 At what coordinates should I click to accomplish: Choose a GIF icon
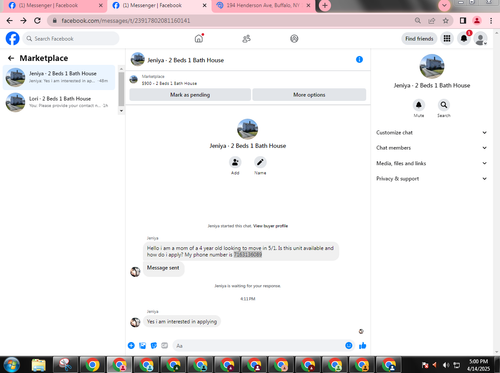(x=165, y=346)
